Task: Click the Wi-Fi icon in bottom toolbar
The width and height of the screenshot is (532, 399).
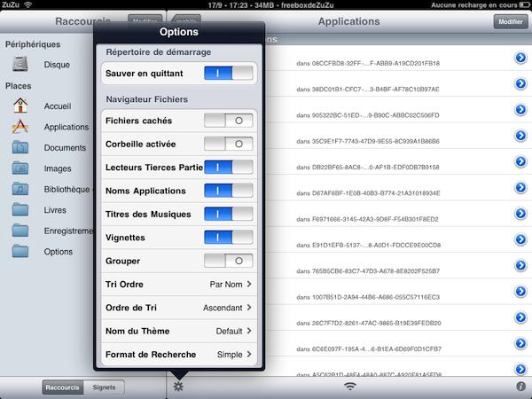Action: pos(350,386)
